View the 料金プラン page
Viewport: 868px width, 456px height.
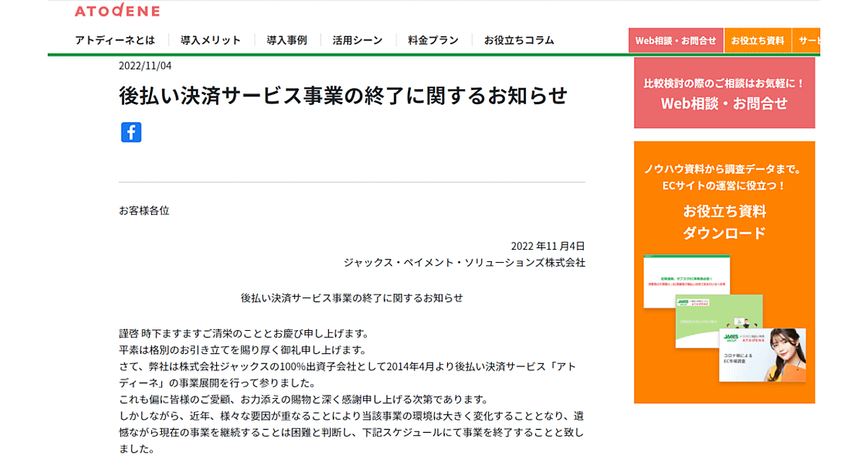433,41
